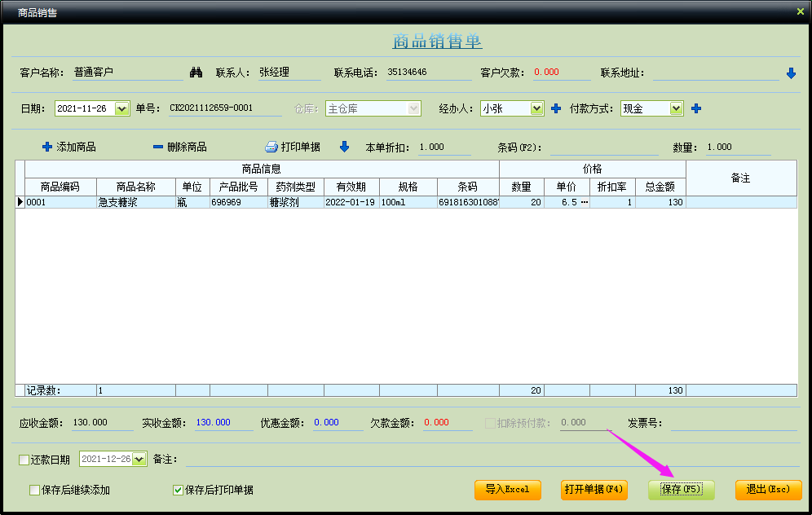
Task: Select the batch number cell 696969
Action: click(x=238, y=202)
